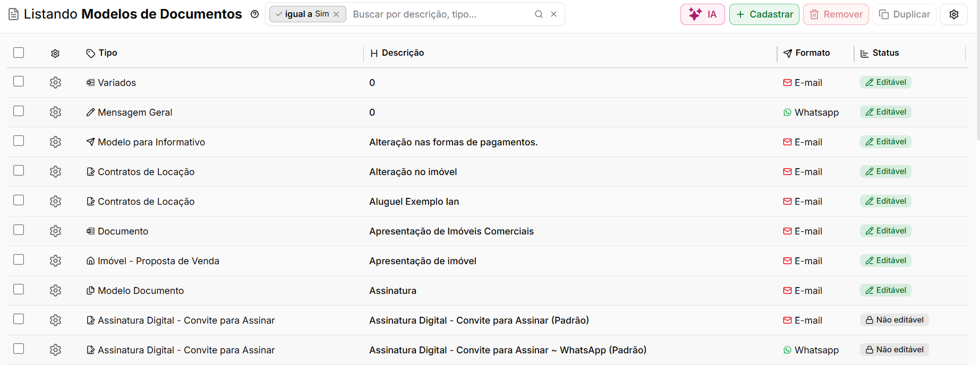Check the 'Alteração no imóvel' row checkbox

[x=19, y=170]
